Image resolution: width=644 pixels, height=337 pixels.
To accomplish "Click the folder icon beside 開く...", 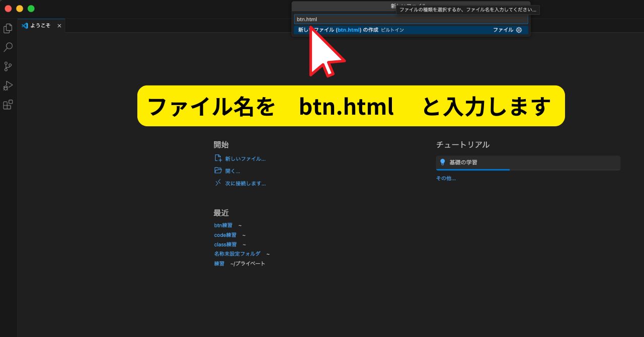I will click(x=218, y=171).
